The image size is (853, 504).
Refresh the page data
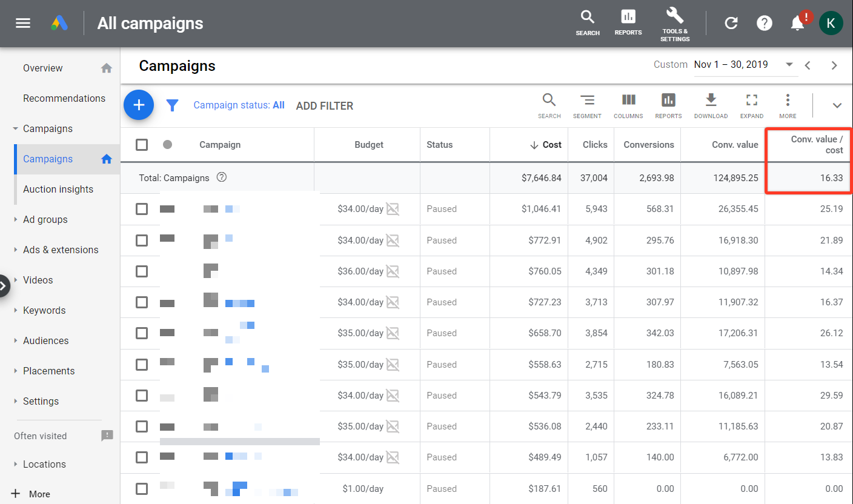731,23
